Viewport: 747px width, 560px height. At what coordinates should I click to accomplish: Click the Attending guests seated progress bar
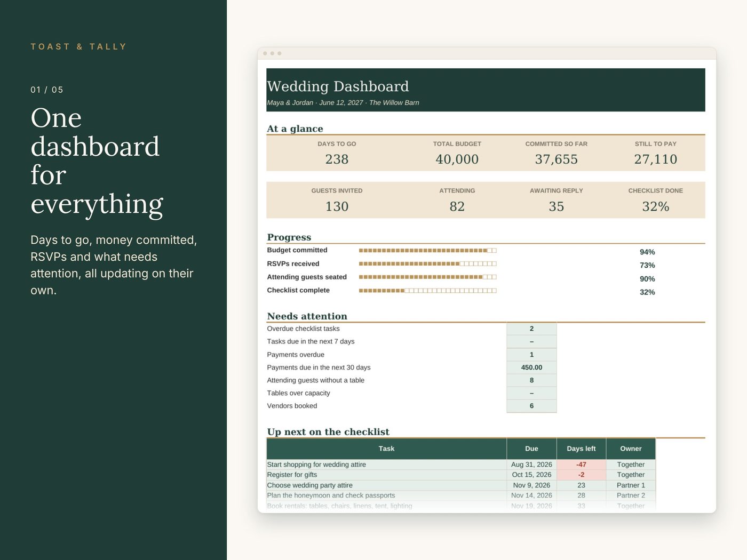[x=427, y=277]
